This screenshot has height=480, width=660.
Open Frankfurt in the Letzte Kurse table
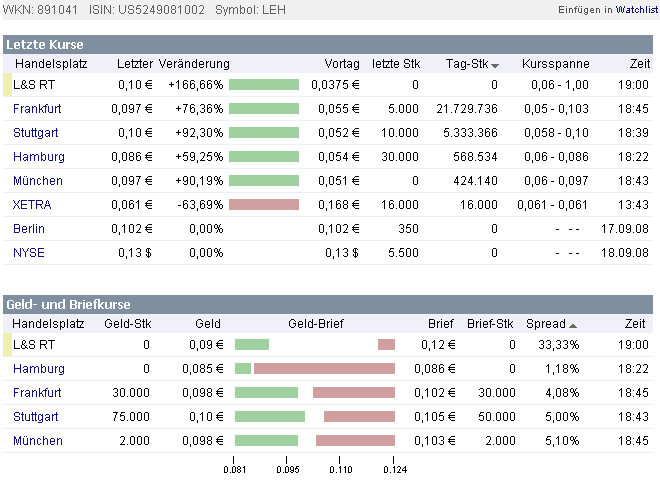pyautogui.click(x=37, y=108)
